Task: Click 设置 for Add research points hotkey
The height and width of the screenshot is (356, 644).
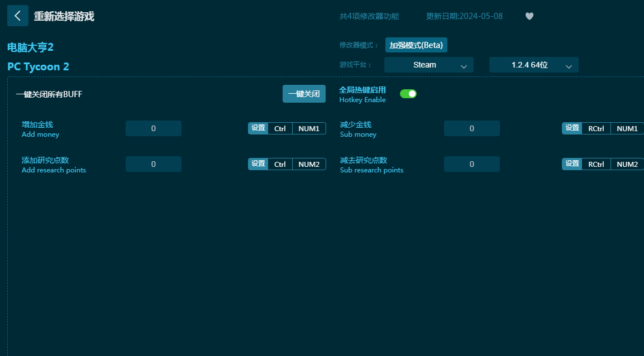Action: (x=258, y=164)
